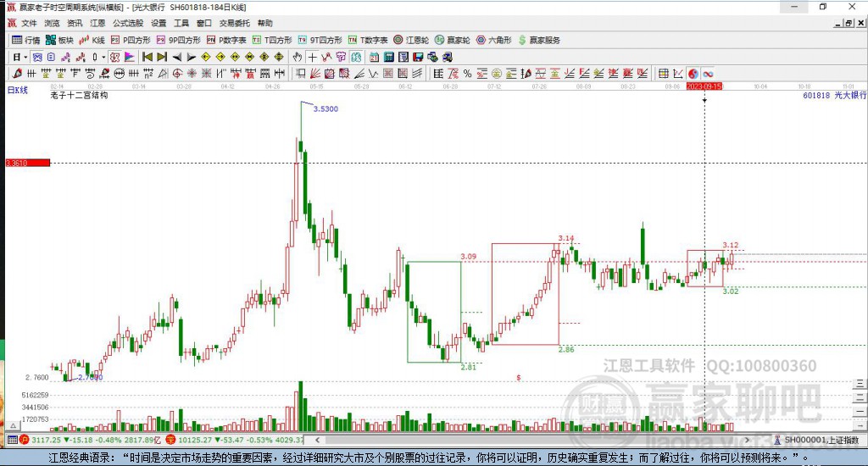The width and height of the screenshot is (868, 466).
Task: Open the 行情 market quotes view
Action: click(x=26, y=40)
